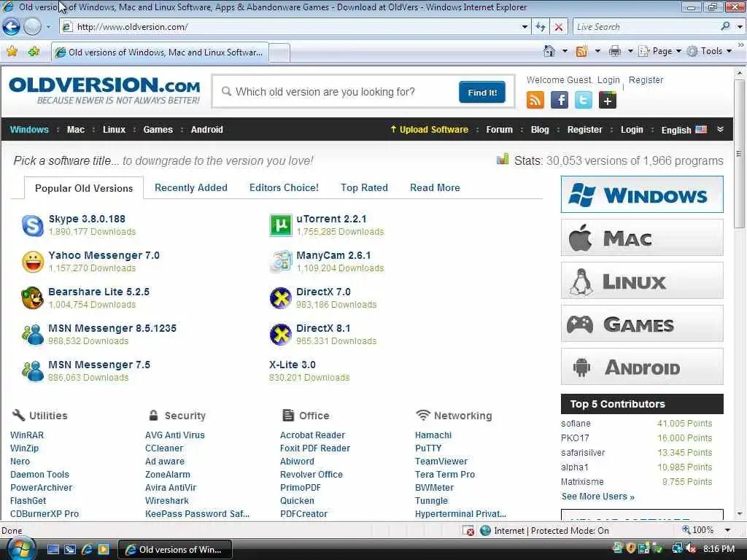The image size is (747, 560).
Task: Click the red Stop loading icon
Action: [558, 27]
